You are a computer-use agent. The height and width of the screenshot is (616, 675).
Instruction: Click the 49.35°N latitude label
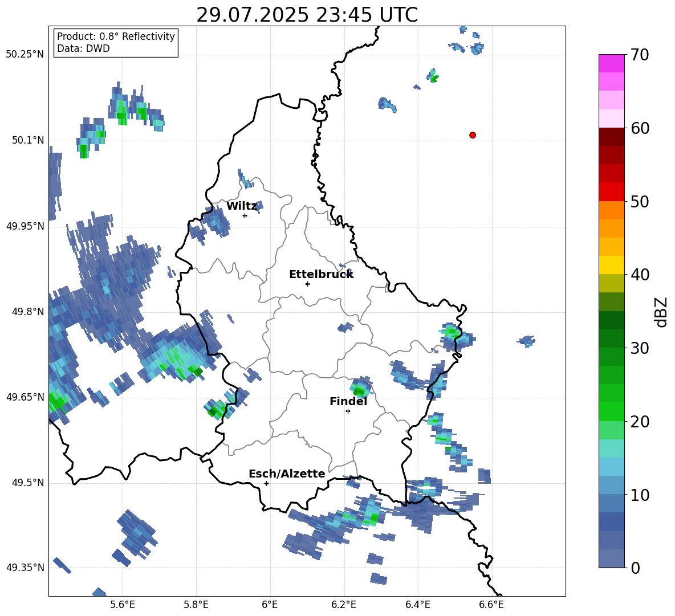point(25,568)
